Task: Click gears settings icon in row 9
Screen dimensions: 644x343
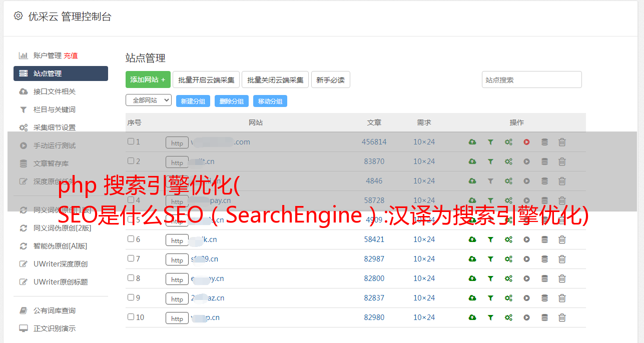Action: pyautogui.click(x=508, y=298)
